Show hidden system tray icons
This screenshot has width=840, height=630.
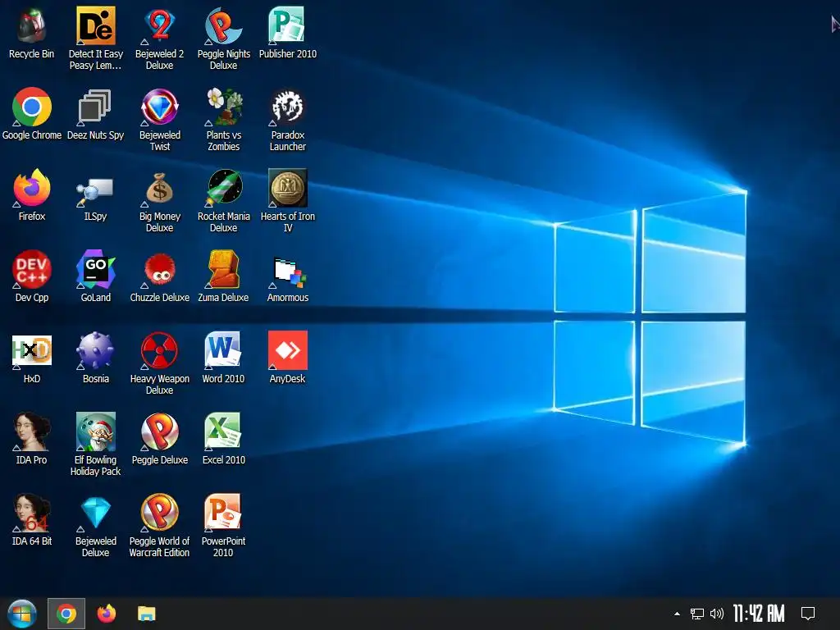click(x=677, y=614)
